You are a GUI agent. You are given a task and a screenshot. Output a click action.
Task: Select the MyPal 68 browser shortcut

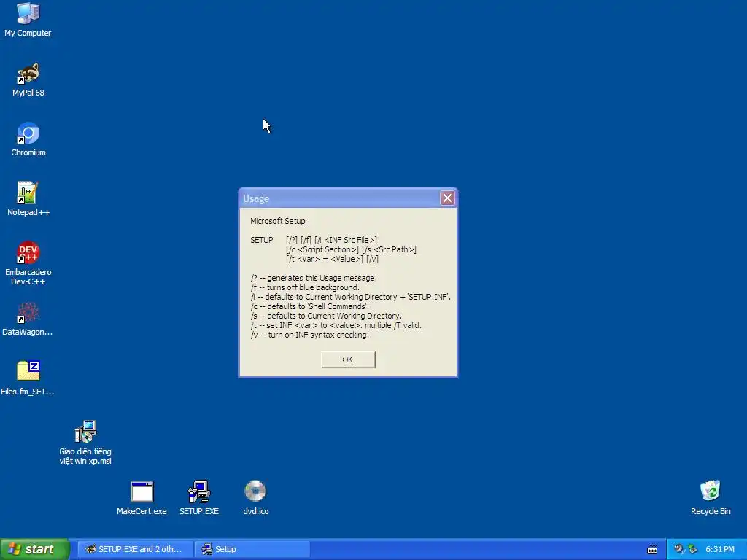coord(28,80)
